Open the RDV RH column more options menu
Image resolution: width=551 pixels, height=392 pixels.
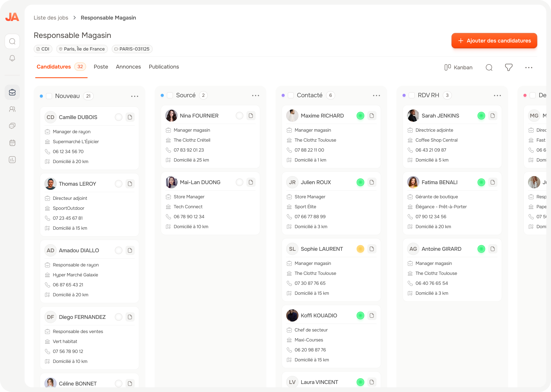point(497,96)
